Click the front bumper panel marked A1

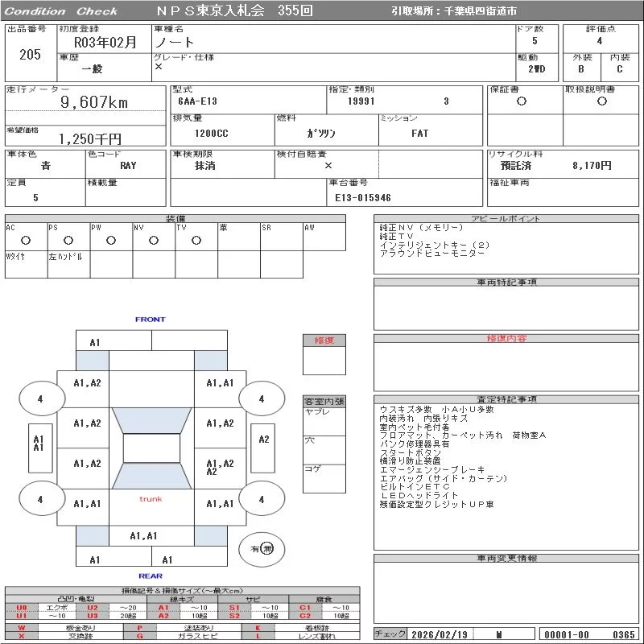[x=95, y=342]
